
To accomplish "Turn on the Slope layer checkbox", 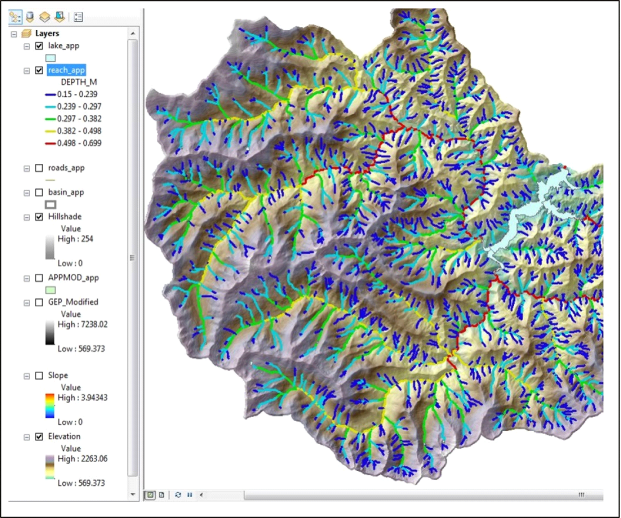I will point(39,375).
